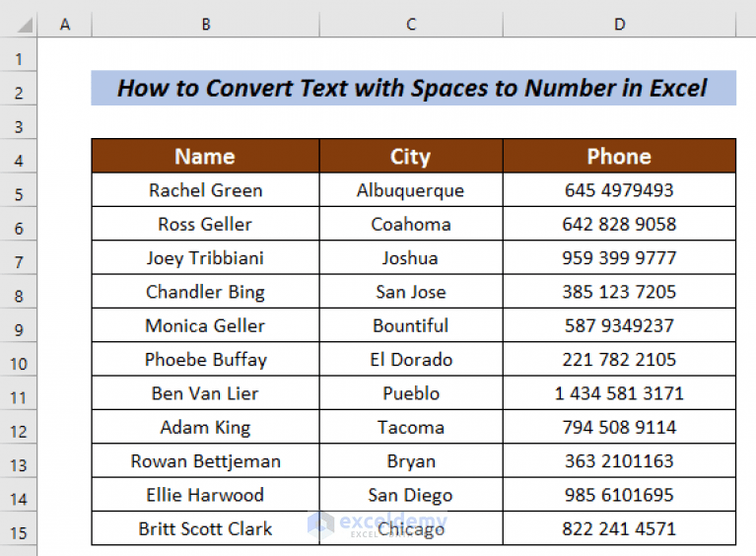Select phone number 221 782 2105
Image resolution: width=756 pixels, height=556 pixels.
click(x=620, y=359)
